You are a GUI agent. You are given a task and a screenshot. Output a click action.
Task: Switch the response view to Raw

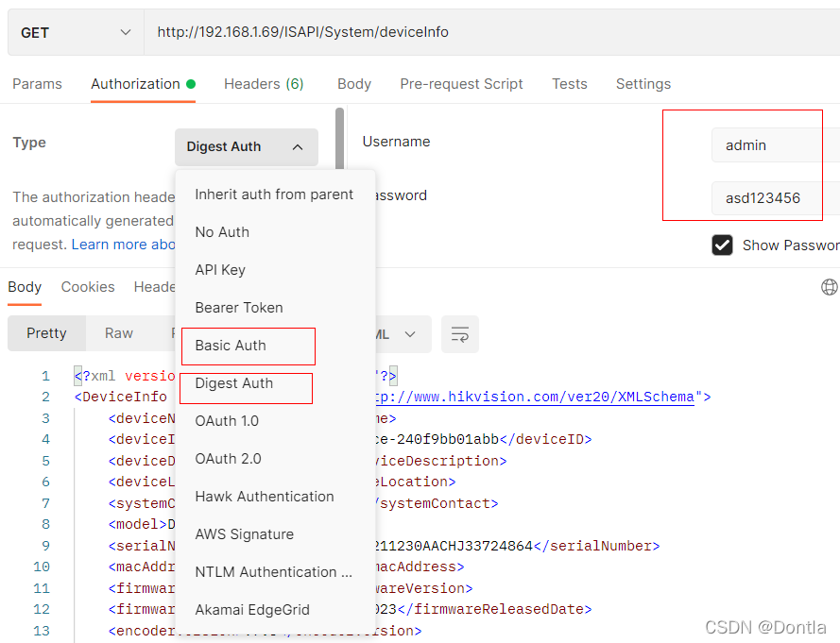pyautogui.click(x=118, y=332)
